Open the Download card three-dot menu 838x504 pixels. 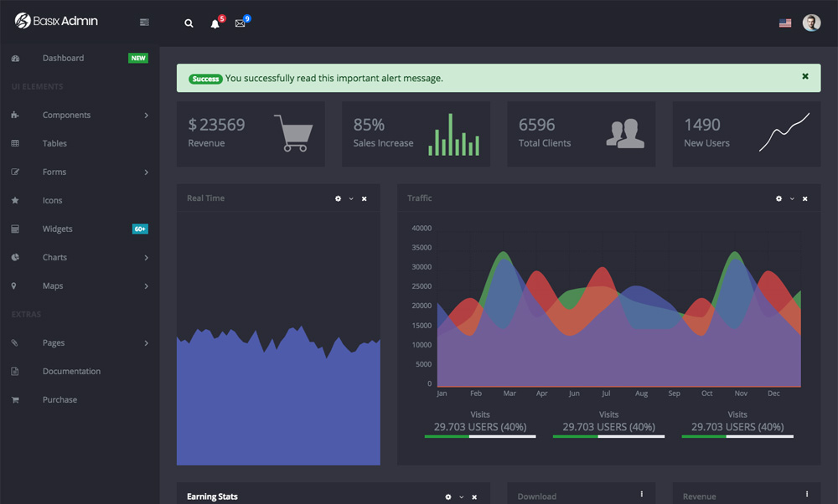641,494
